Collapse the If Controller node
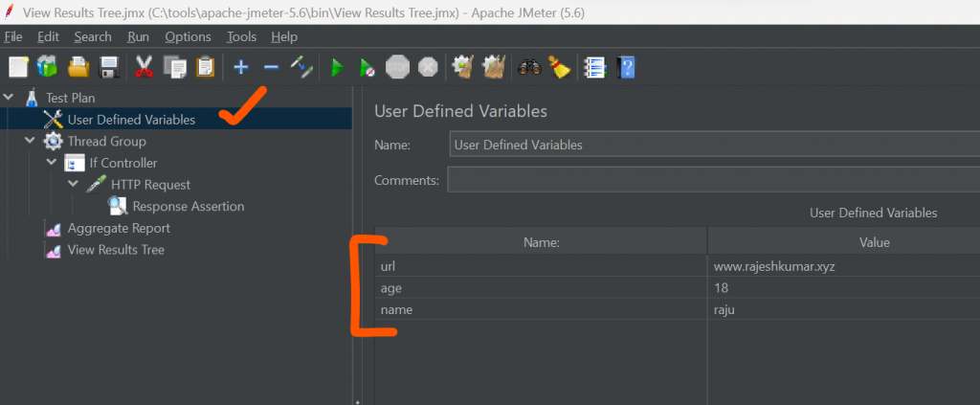Image resolution: width=980 pixels, height=405 pixels. point(53,163)
